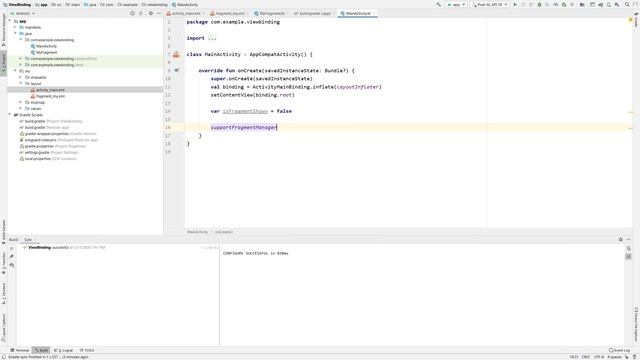Open the Android project view dropdown

[x=23, y=13]
